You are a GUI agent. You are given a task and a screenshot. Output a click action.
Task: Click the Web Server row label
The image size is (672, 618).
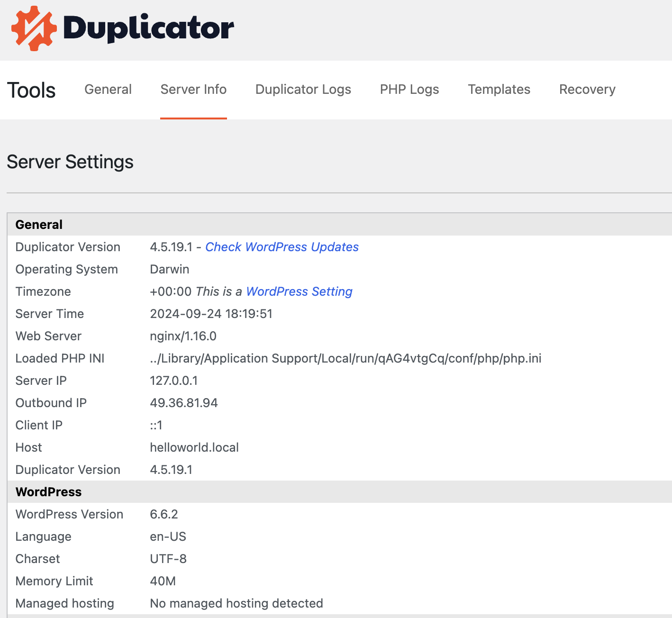coord(48,336)
